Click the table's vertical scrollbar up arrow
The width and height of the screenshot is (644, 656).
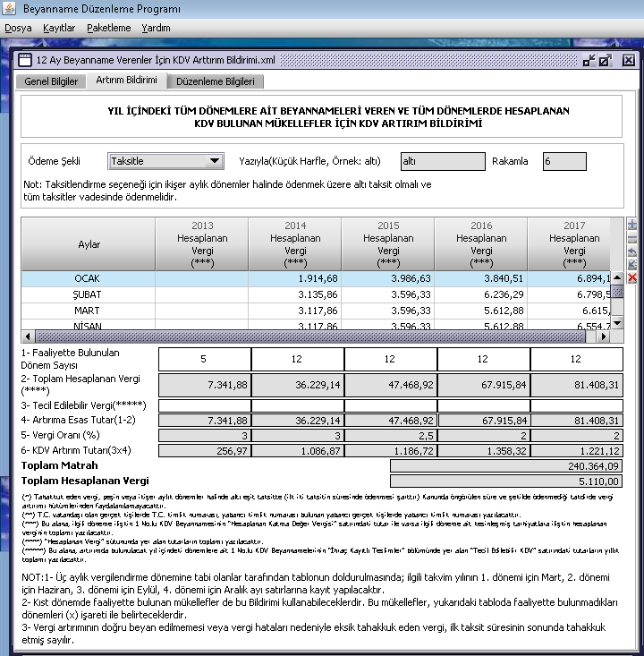(x=617, y=277)
